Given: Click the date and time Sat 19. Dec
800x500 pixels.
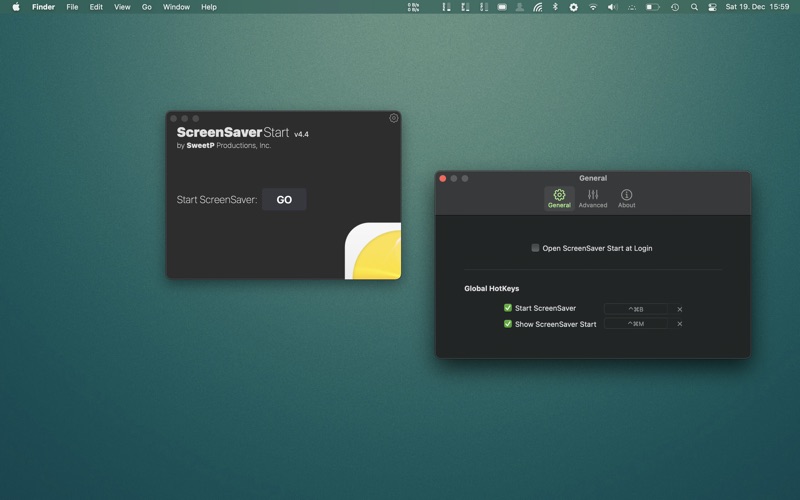Looking at the screenshot, I should click(x=757, y=7).
